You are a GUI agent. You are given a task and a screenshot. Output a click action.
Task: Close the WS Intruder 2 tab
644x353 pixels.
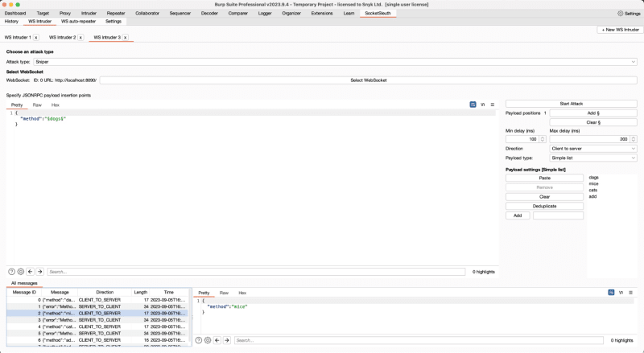81,37
